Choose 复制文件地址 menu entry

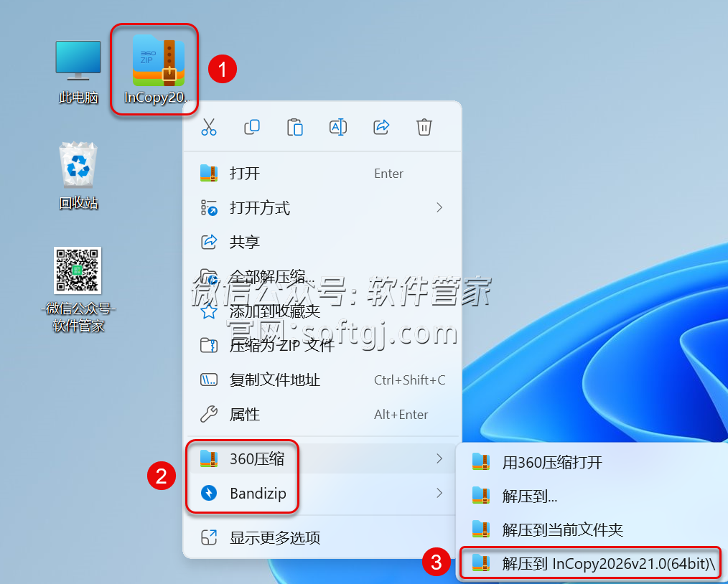click(x=322, y=380)
